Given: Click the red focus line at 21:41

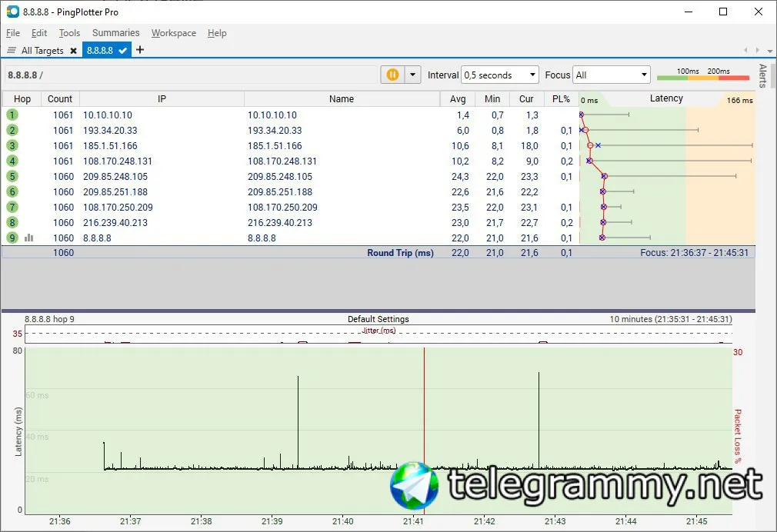Looking at the screenshot, I should [424, 430].
